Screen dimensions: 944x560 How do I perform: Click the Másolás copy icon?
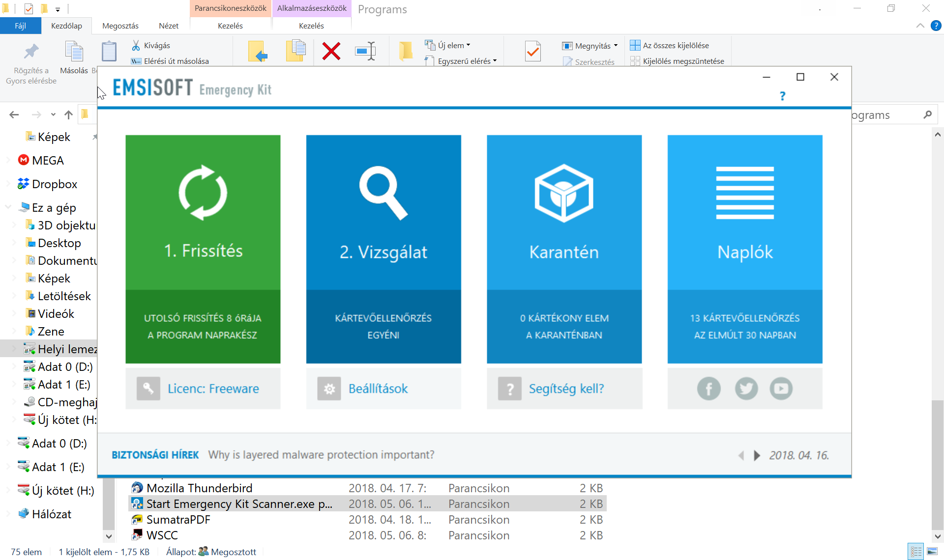click(74, 51)
